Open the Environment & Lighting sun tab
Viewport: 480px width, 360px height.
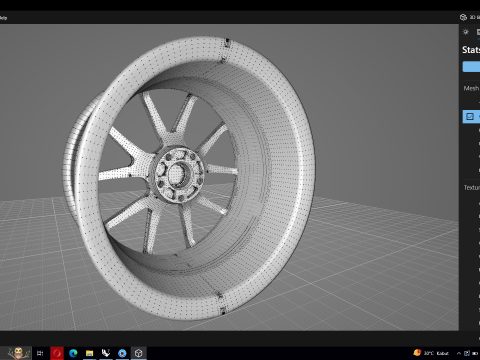pyautogui.click(x=466, y=32)
